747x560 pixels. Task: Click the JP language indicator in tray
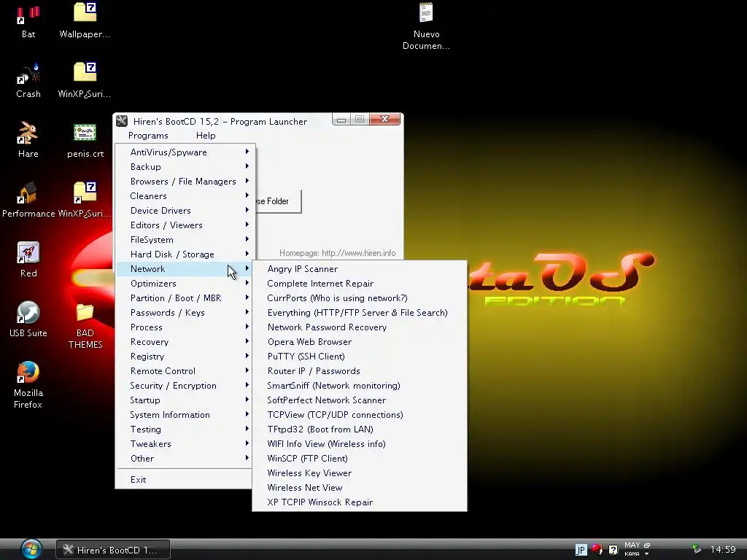click(x=581, y=550)
